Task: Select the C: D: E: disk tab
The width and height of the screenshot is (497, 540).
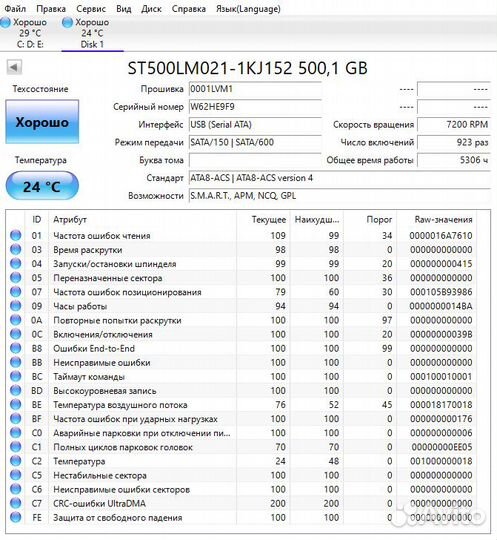Action: (x=24, y=33)
